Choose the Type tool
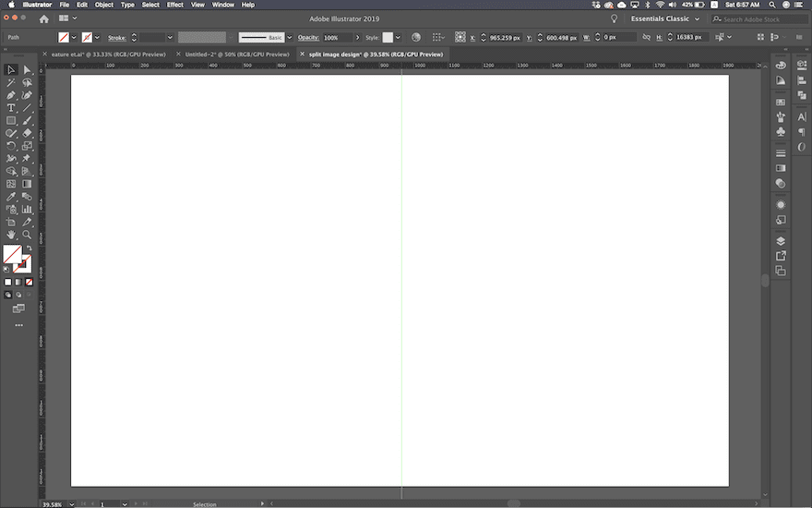The height and width of the screenshot is (508, 812). click(x=11, y=108)
